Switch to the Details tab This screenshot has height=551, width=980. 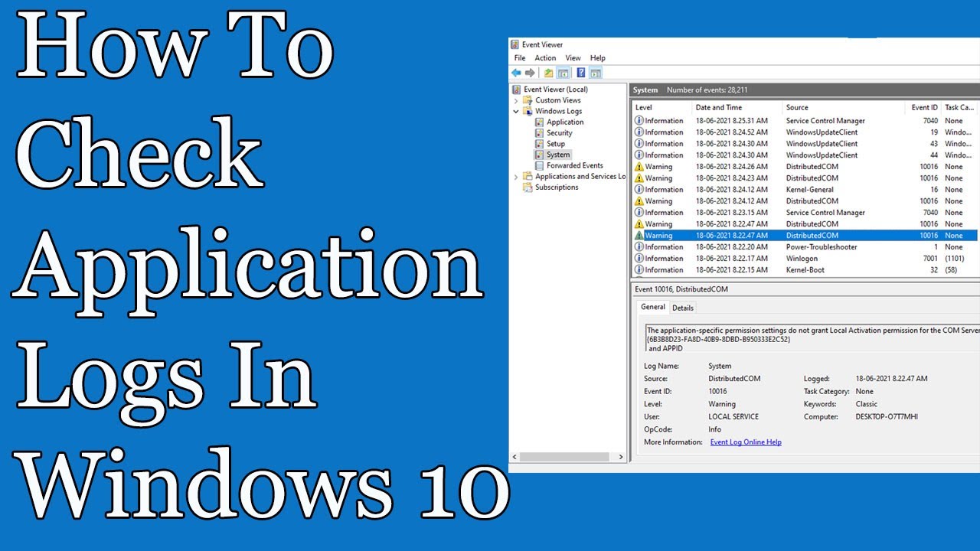click(683, 308)
